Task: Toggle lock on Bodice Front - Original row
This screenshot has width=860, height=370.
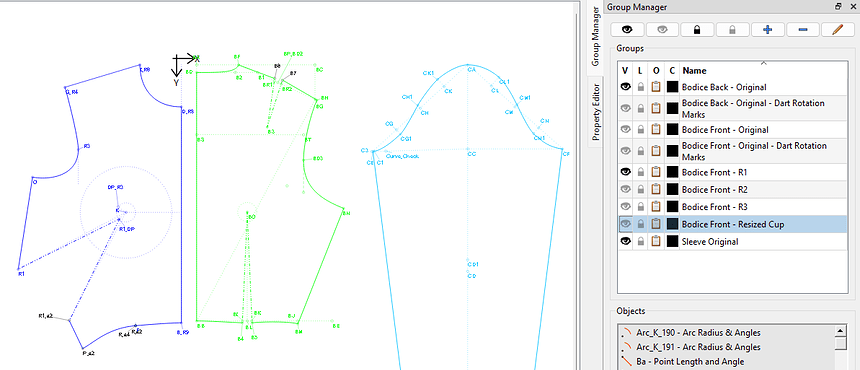Action: [641, 129]
